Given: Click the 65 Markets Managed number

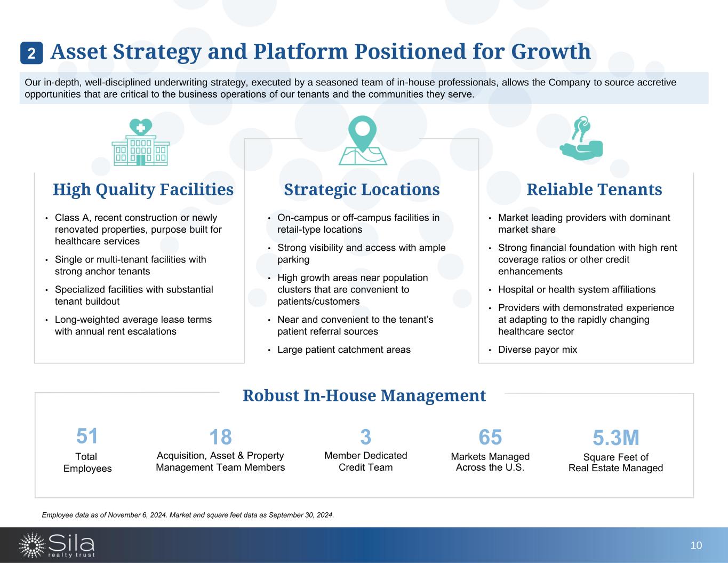Looking at the screenshot, I should coord(490,437).
